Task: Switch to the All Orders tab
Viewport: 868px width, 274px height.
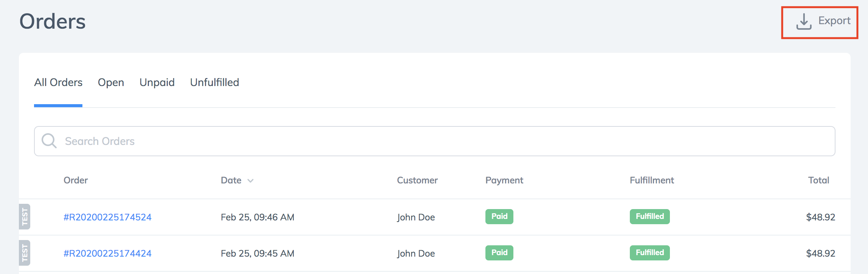Action: pos(58,82)
